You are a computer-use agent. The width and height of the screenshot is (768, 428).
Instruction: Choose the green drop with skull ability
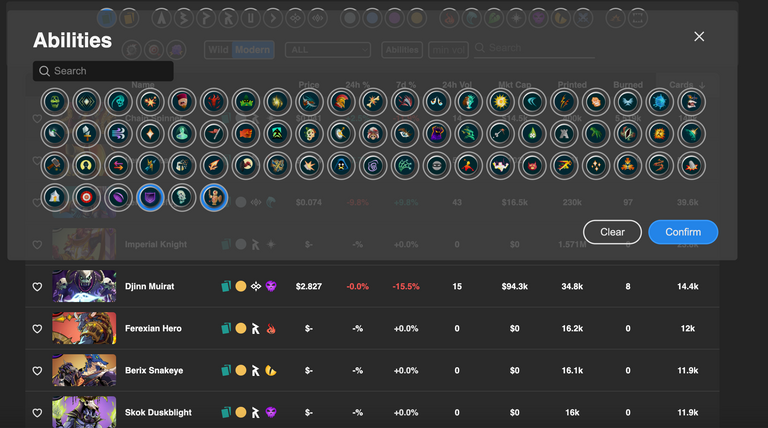click(x=532, y=134)
